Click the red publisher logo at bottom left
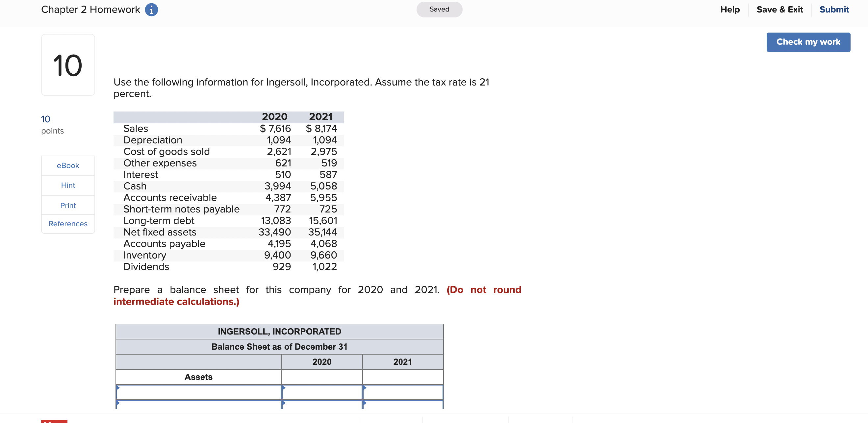Viewport: 868px width, 423px height. (54, 421)
